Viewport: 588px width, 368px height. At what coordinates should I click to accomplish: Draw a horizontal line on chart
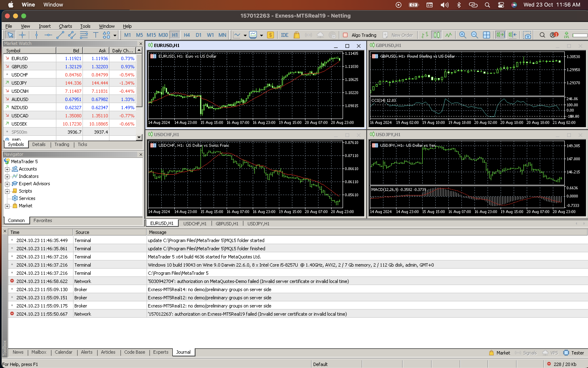[48, 35]
